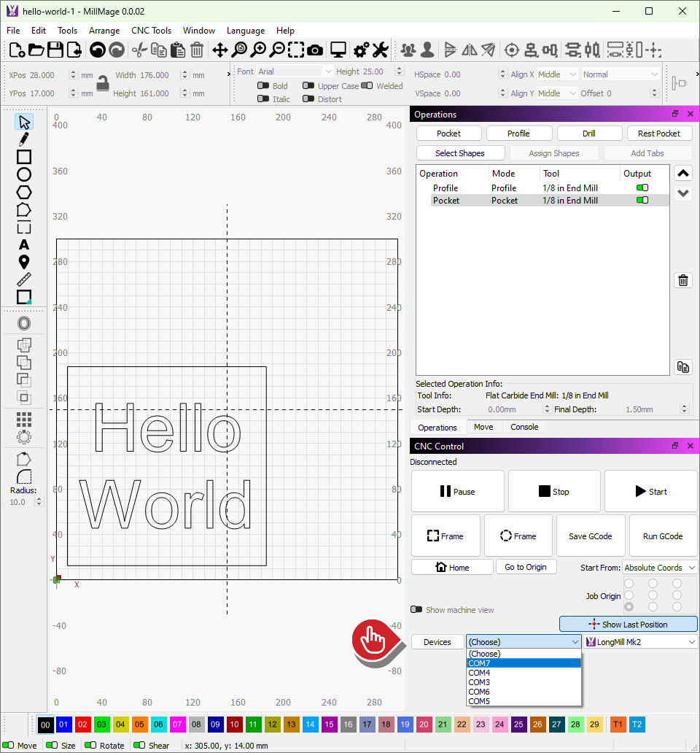The height and width of the screenshot is (753, 700).
Task: Select the Draw Lines pencil tool
Action: pos(24,139)
